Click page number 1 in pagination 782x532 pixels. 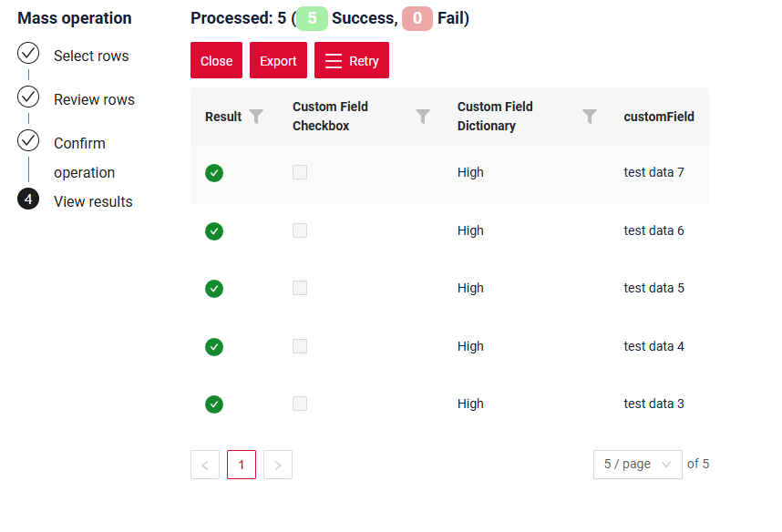[242, 465]
